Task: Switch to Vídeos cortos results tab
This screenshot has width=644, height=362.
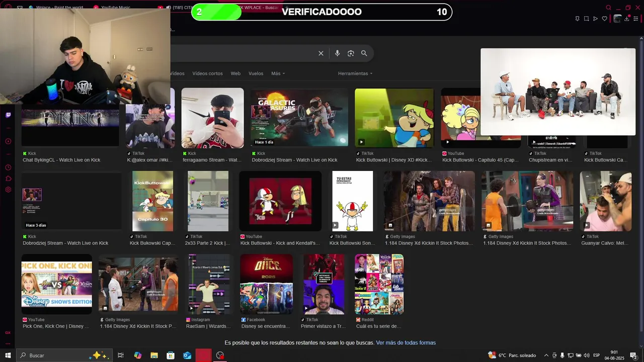Action: [207, 73]
